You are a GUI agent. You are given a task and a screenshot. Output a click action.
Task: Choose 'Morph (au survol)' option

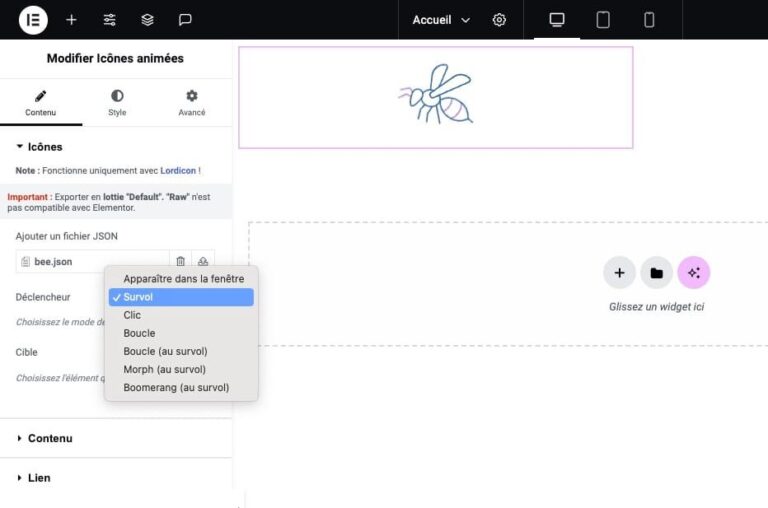click(x=181, y=369)
